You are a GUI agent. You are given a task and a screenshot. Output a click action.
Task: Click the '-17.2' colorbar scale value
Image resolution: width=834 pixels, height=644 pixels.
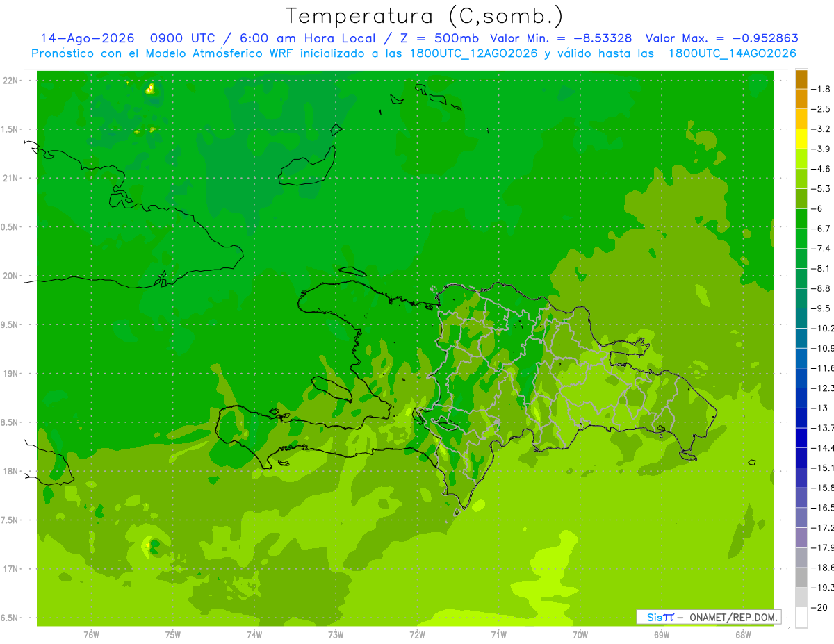click(x=823, y=528)
